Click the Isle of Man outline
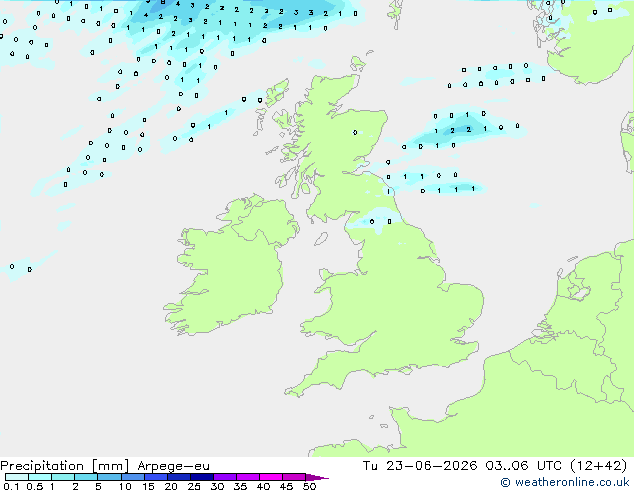 pos(321,239)
